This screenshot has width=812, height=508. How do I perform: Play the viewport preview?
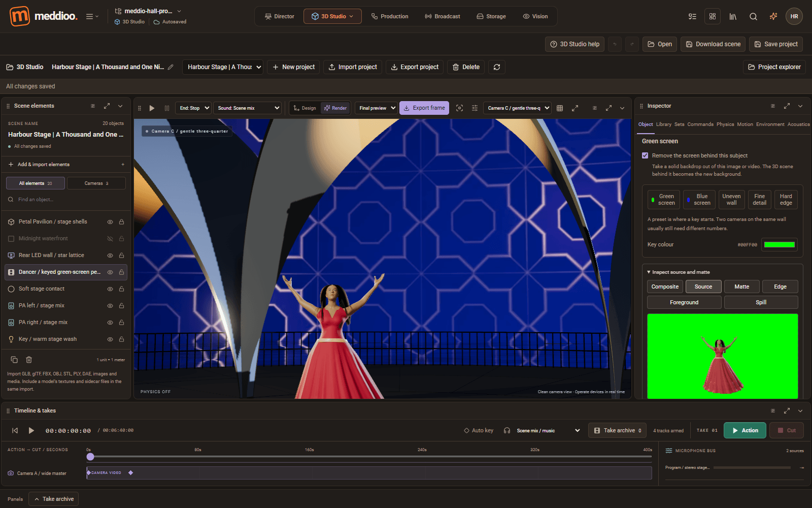[x=152, y=108]
